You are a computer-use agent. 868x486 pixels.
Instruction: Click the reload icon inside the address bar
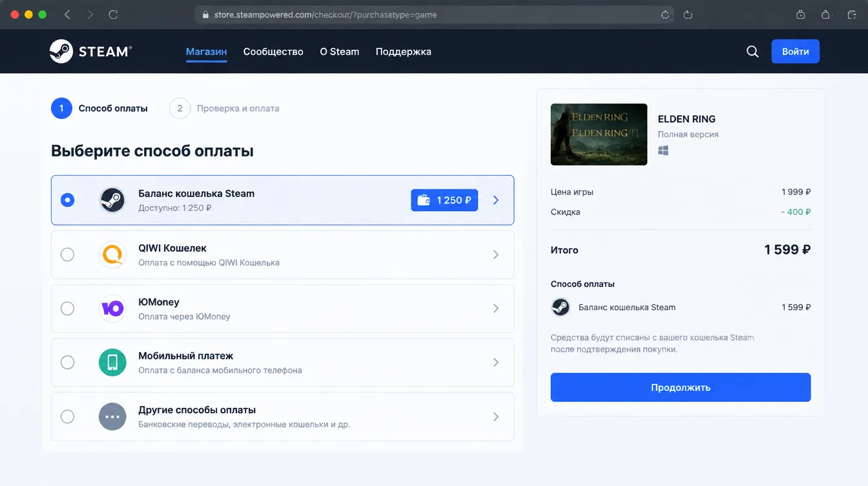click(665, 14)
